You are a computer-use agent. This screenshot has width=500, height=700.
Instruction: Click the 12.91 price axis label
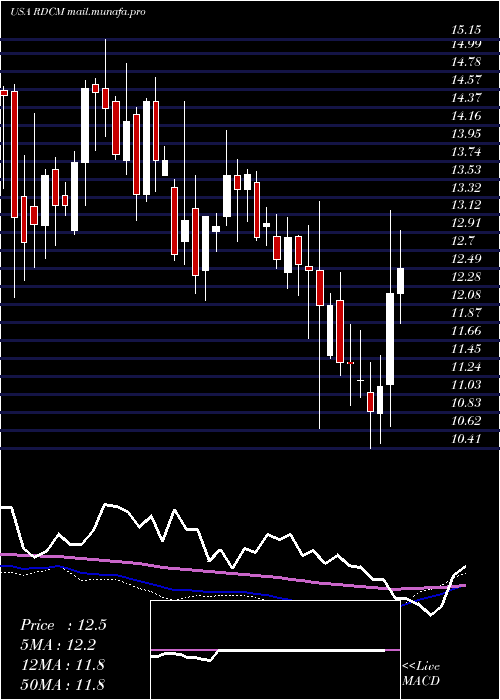(x=466, y=222)
